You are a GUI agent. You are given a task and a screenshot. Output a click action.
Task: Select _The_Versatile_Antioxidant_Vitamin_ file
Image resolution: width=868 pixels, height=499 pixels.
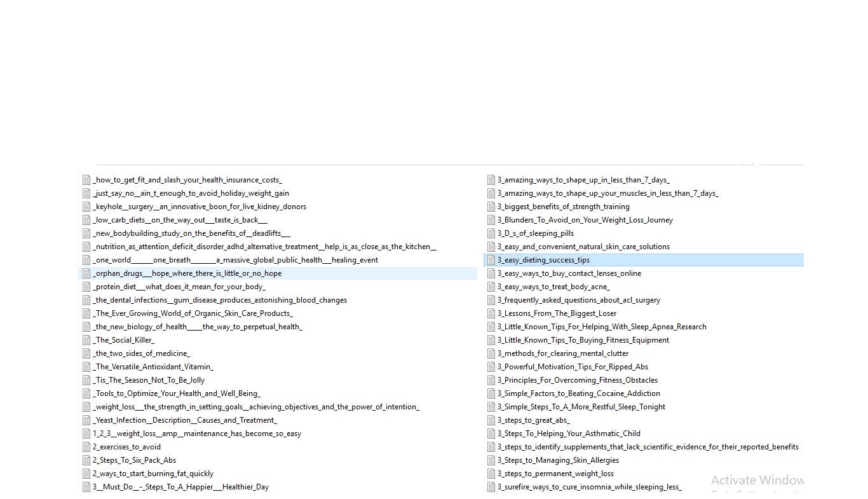coord(153,367)
